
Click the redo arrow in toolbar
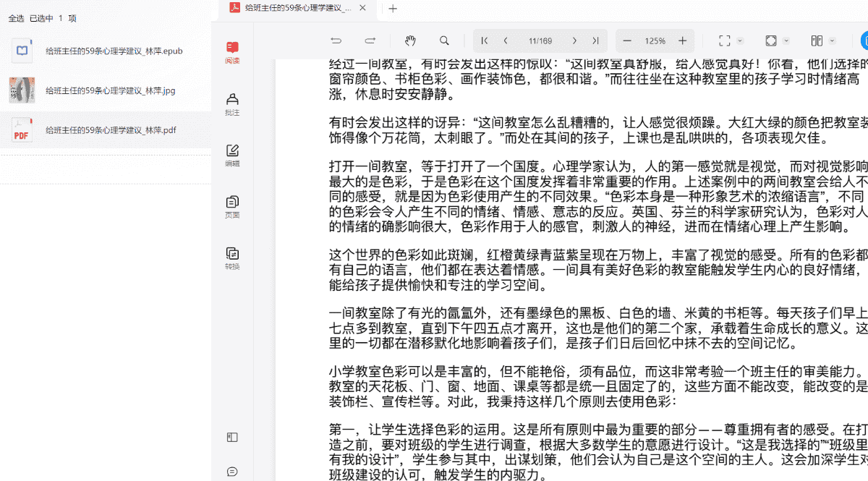[x=370, y=41]
